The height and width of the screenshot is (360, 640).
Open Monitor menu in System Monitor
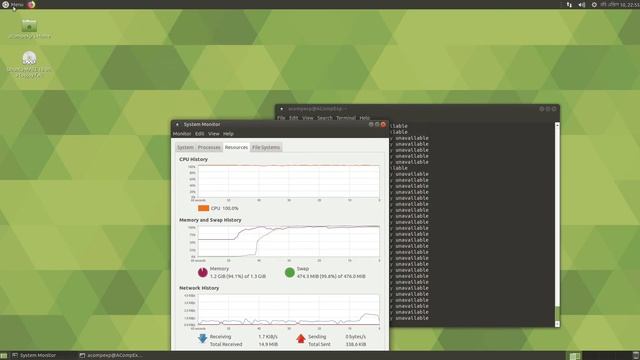click(x=182, y=133)
